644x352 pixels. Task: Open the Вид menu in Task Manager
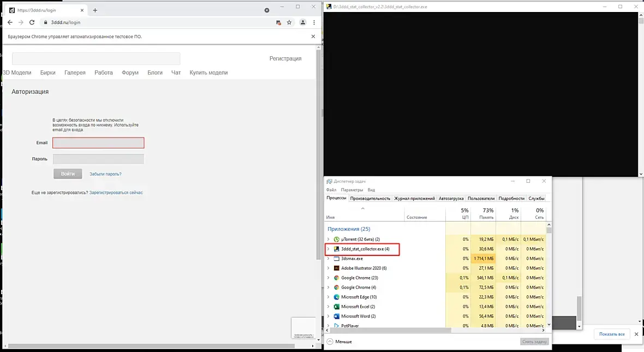coord(371,190)
